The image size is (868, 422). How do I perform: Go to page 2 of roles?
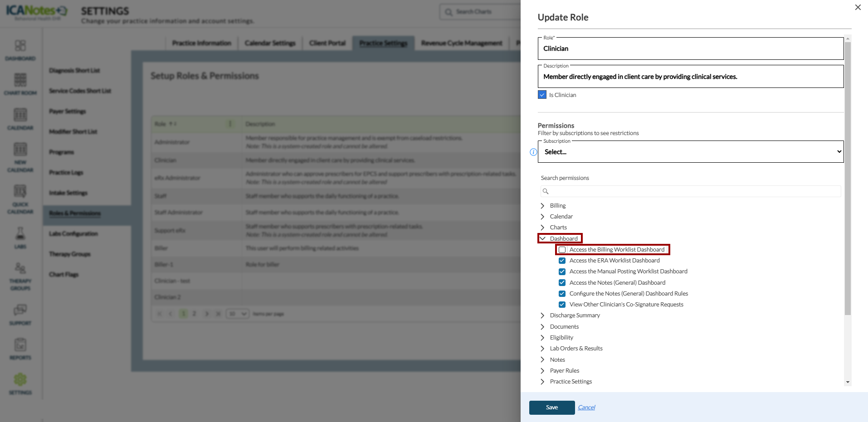click(194, 314)
